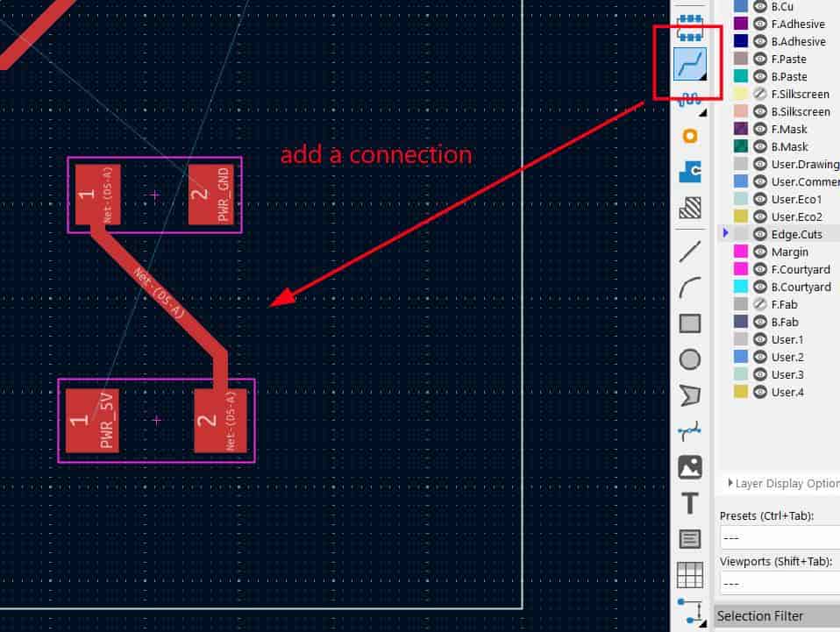
Task: Select the User.Drawings layer name
Action: 805,164
